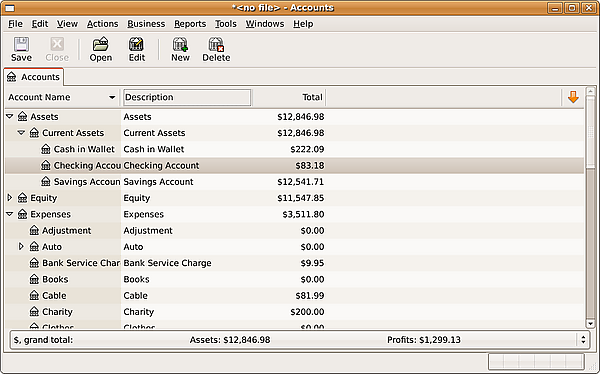Click the bank icon beside Checking Account
600x374 pixels.
tap(46, 165)
